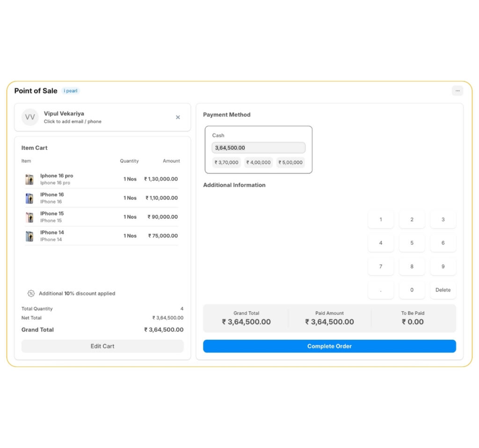Click the i pearl badge next to Point of Sale

point(71,91)
